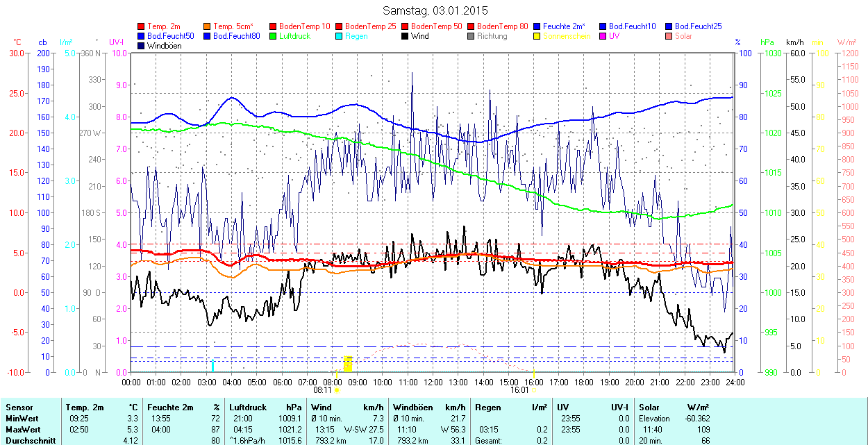Click the magenta UV legend square
The image size is (868, 445).
click(x=603, y=36)
